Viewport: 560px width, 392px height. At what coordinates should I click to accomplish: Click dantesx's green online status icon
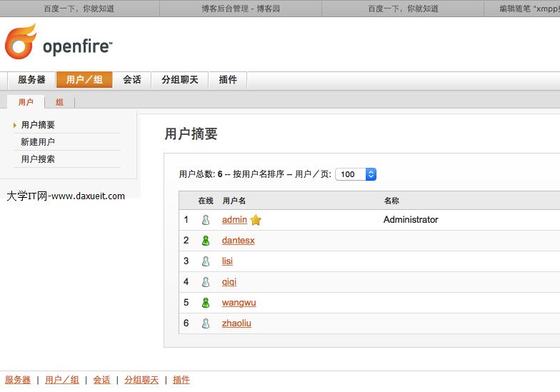[206, 241]
